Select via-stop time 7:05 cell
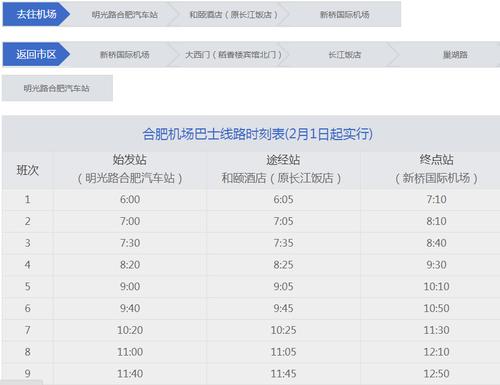The image size is (500, 385). (x=283, y=221)
